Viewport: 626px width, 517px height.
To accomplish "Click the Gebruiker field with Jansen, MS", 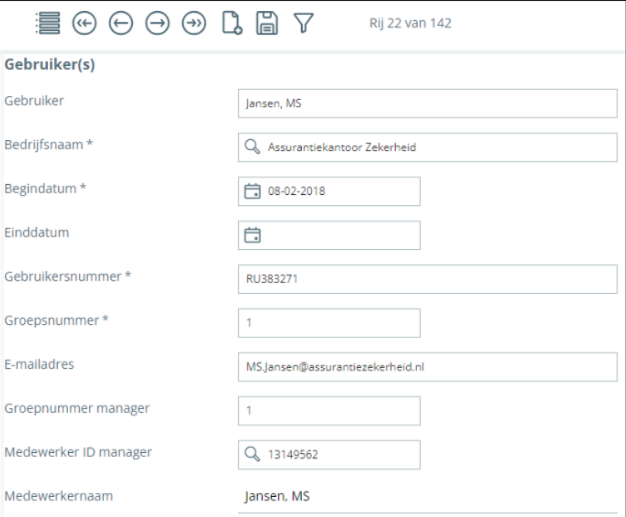I will coord(428,103).
